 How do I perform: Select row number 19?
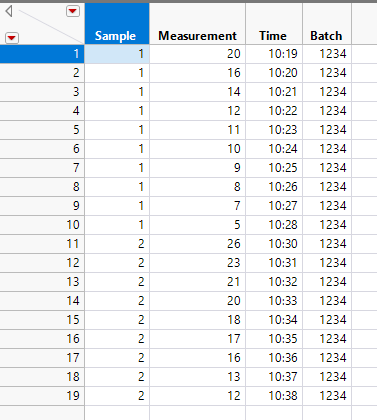coord(42,396)
